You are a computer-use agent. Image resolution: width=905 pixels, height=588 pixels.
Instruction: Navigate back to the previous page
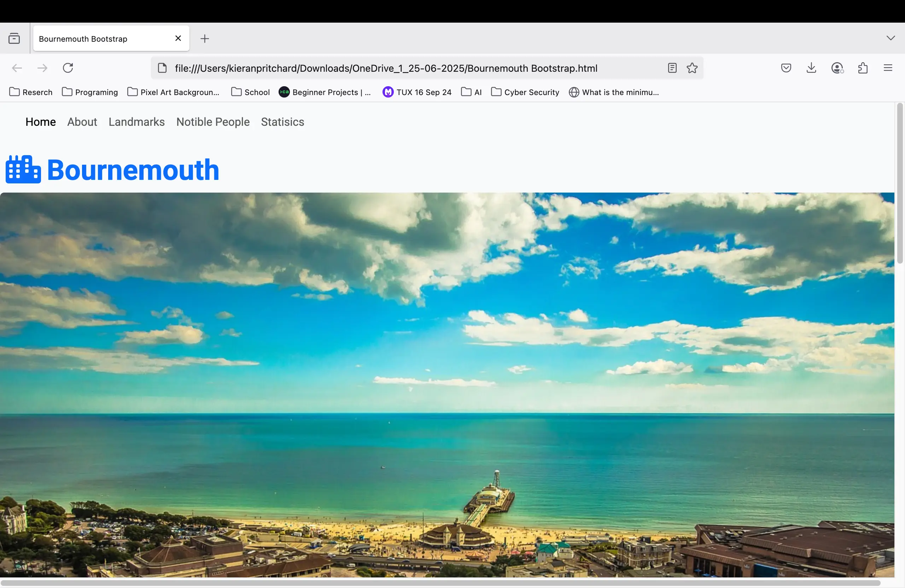point(17,68)
